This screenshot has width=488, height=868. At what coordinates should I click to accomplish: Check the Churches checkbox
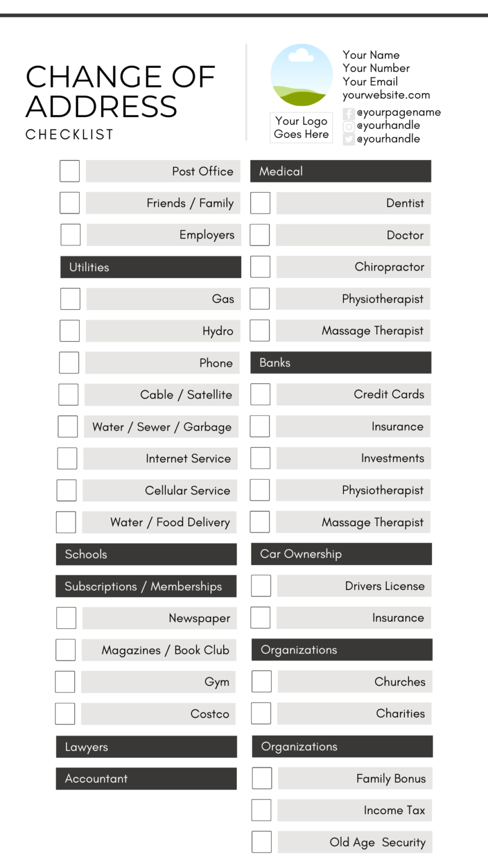pos(261,682)
